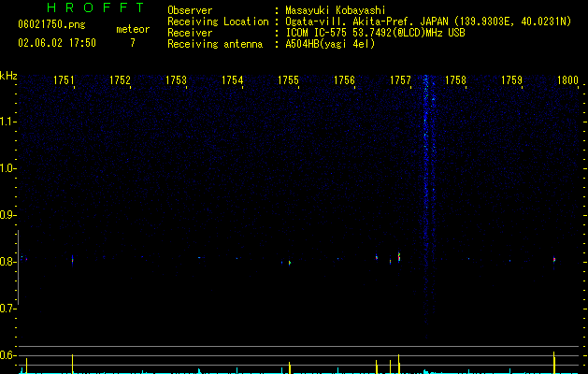Click the 1753 time axis marker
Image resolution: width=588 pixels, height=374 pixels.
click(176, 80)
